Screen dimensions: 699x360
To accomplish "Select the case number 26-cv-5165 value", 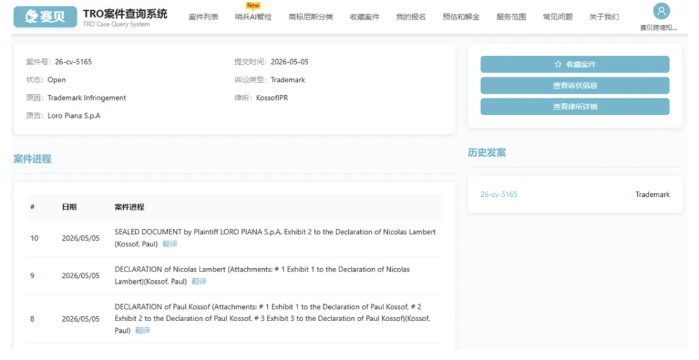I will coord(74,62).
